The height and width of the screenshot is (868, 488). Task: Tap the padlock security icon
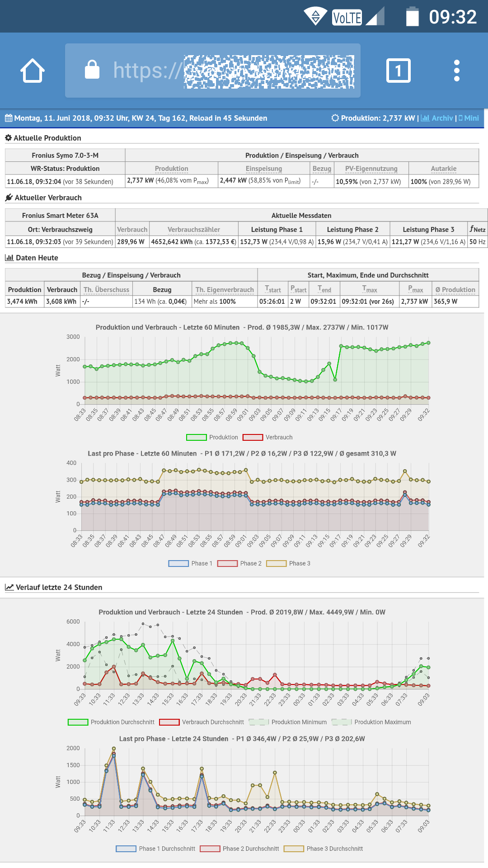pyautogui.click(x=92, y=70)
